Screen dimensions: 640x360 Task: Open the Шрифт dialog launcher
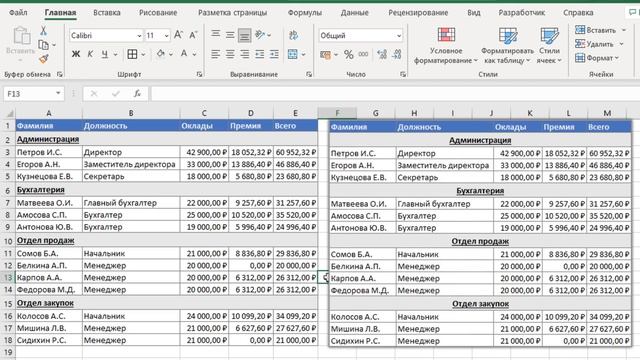[x=199, y=74]
